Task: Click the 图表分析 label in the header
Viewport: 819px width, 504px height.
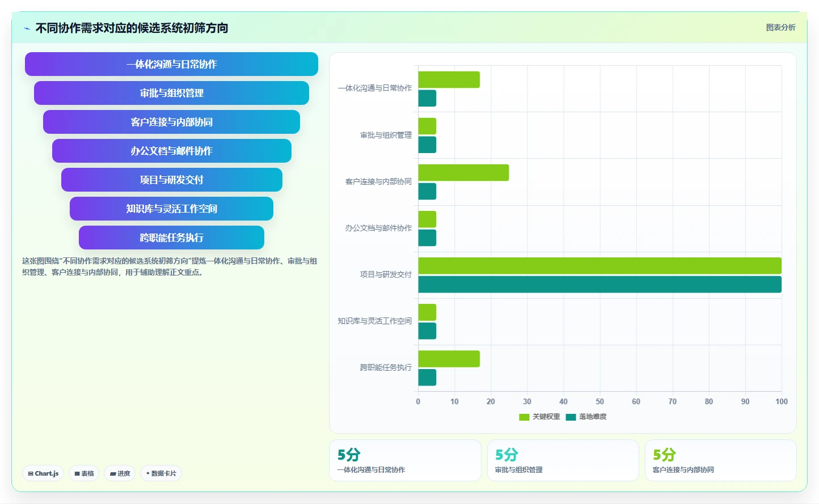Action: (780, 27)
